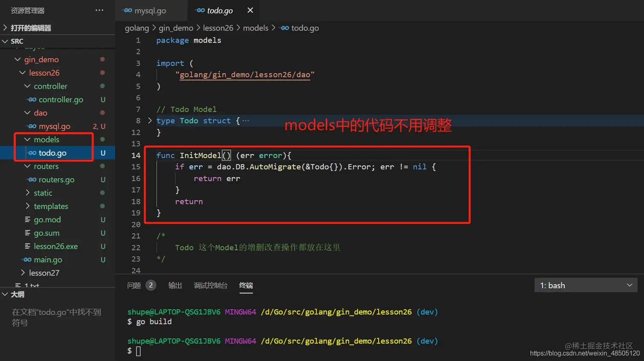Select the todo.go editor tab
This screenshot has height=361, width=644.
(220, 11)
